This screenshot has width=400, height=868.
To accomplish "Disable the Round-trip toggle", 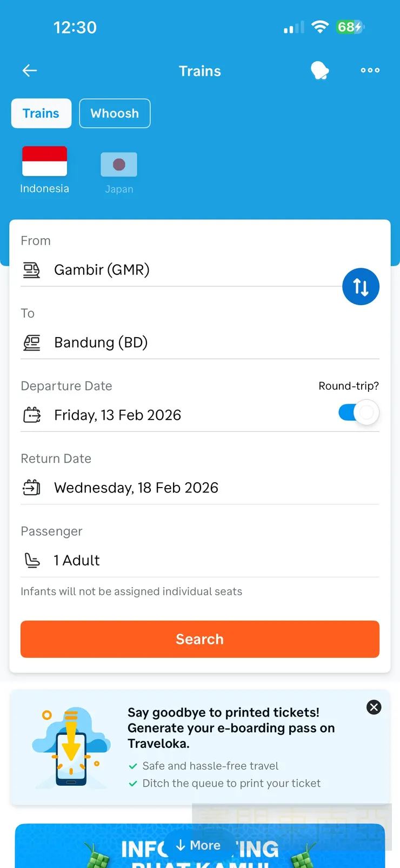I will [x=359, y=413].
